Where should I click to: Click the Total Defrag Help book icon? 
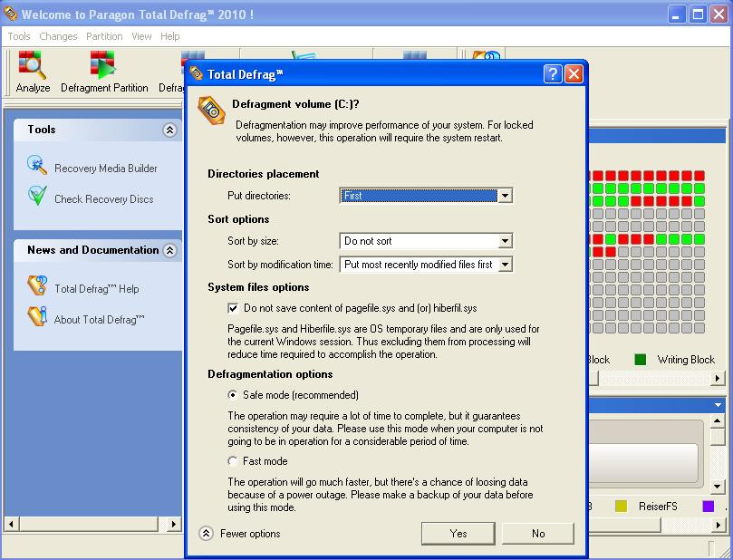click(37, 285)
